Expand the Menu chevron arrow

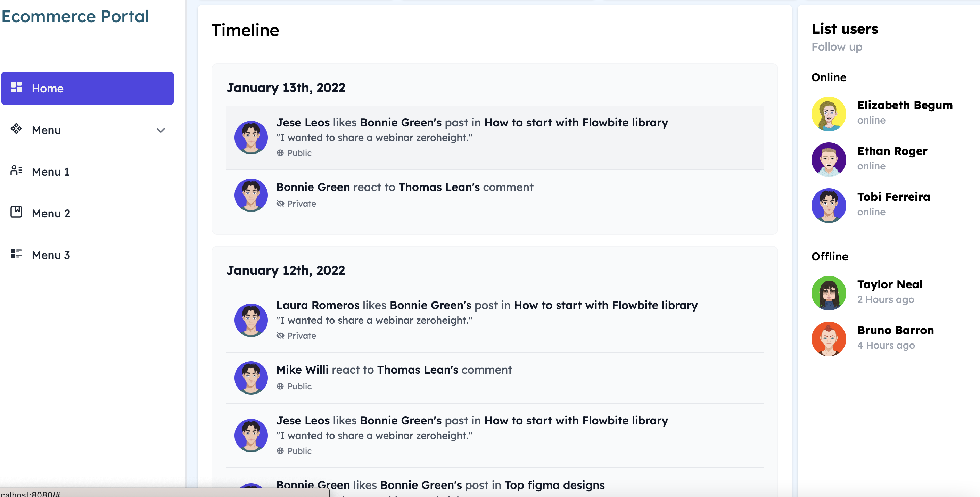(161, 130)
